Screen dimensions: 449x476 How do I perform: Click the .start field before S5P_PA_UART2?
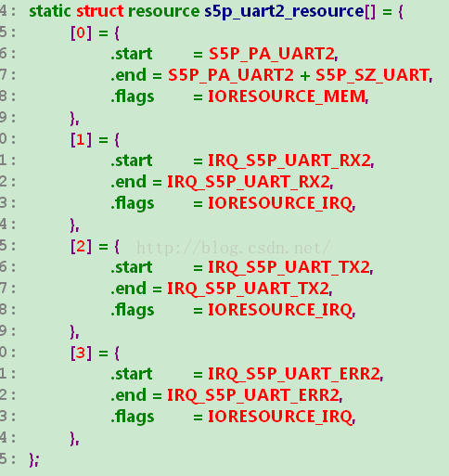tap(132, 54)
